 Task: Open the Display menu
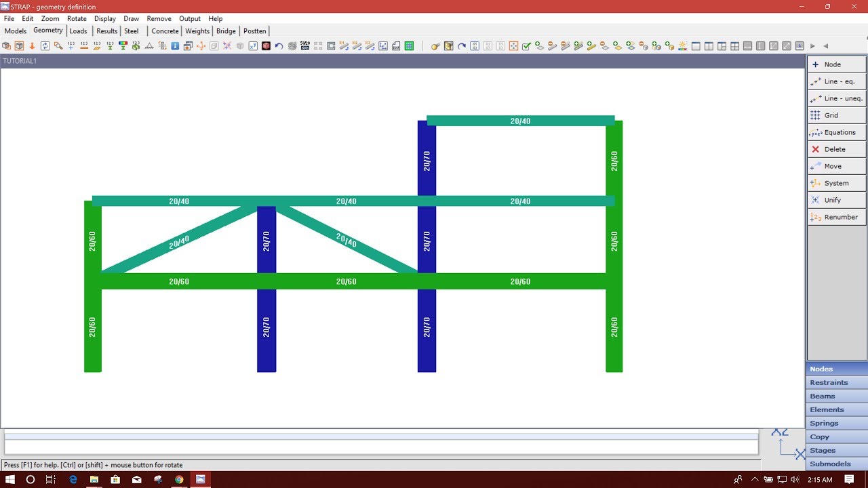click(105, 18)
